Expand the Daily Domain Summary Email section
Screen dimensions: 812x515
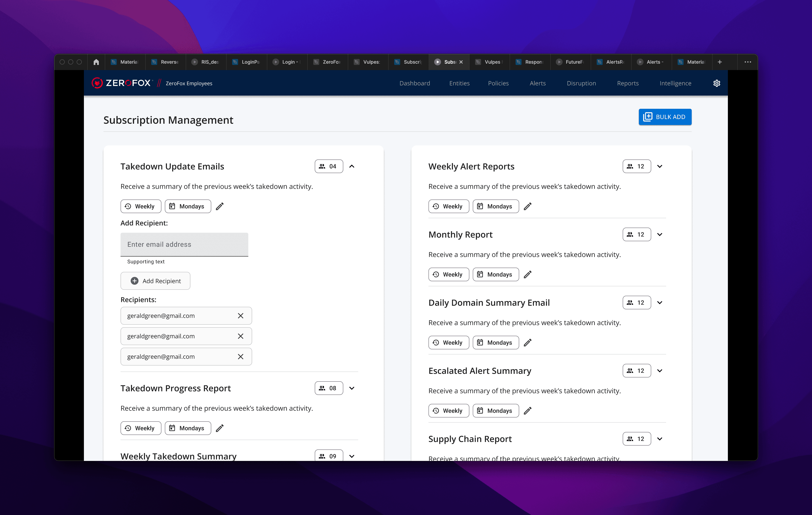coord(660,302)
